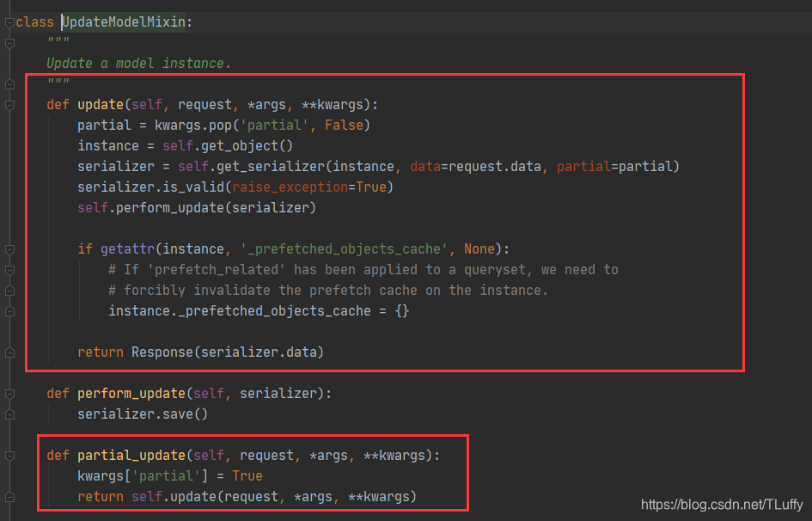Click fold end marker beside 'return Response(serializer.data)'
This screenshot has height=521, width=812.
[9, 352]
